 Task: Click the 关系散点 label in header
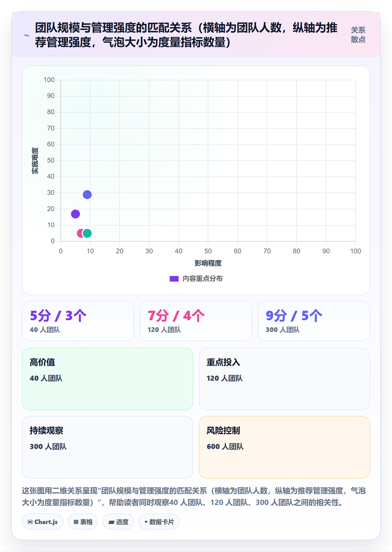point(358,35)
